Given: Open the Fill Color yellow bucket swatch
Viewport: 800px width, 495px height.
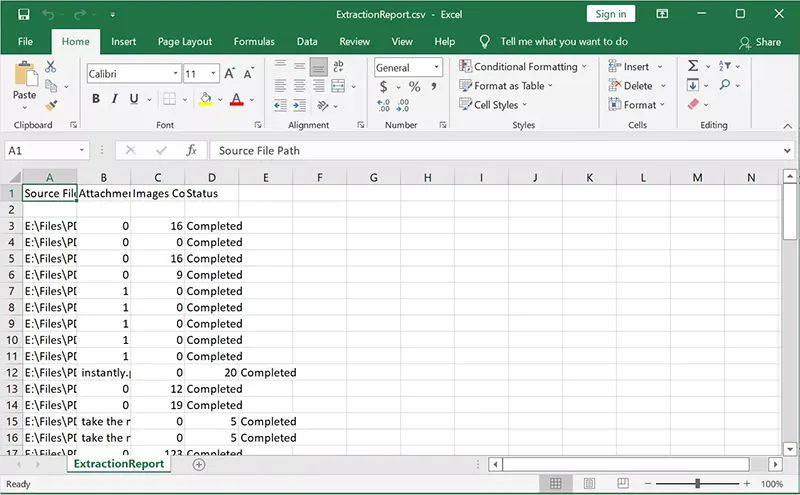Looking at the screenshot, I should point(205,98).
